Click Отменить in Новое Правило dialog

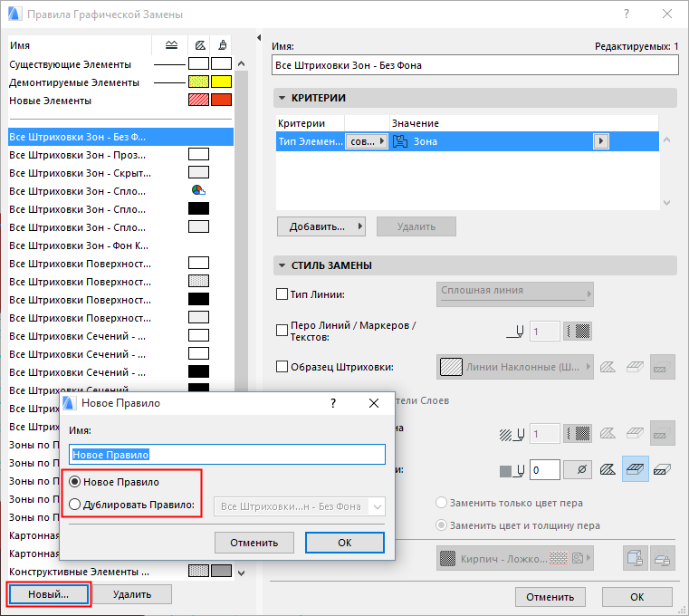tap(254, 543)
